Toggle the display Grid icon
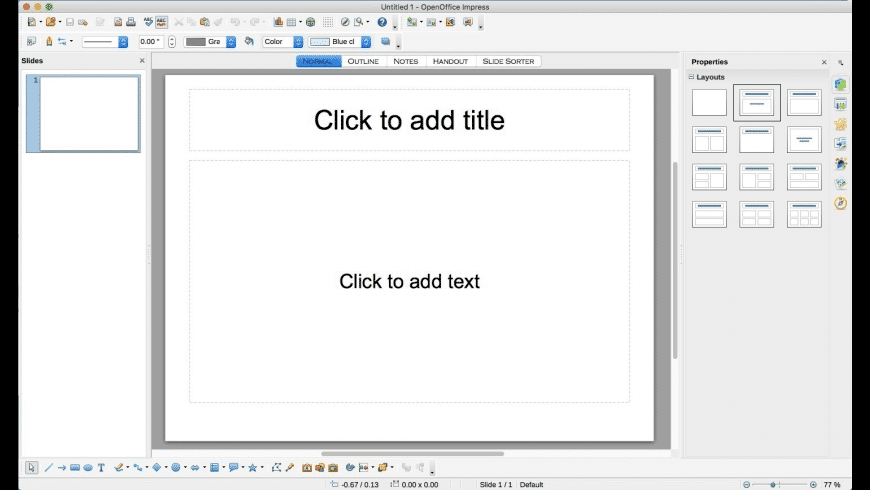 [x=328, y=22]
